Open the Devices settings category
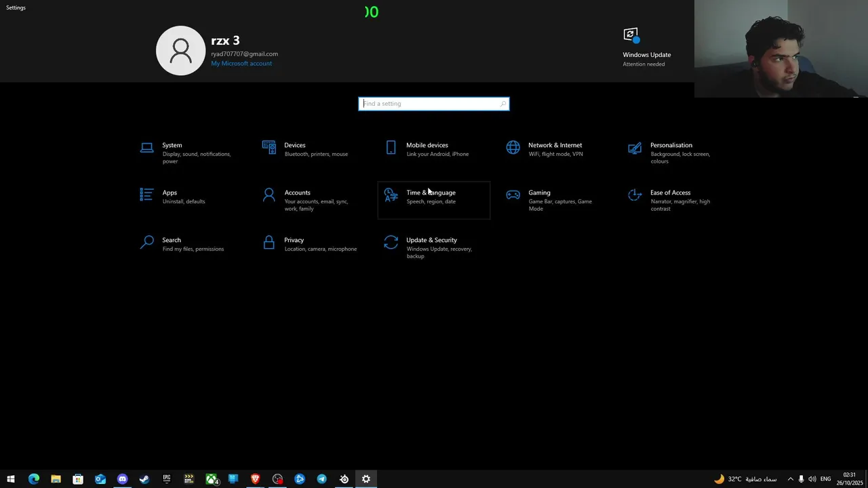 [x=312, y=152]
